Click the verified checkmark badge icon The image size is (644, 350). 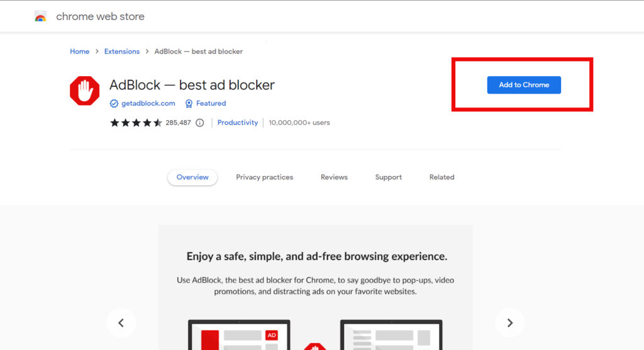coord(114,104)
